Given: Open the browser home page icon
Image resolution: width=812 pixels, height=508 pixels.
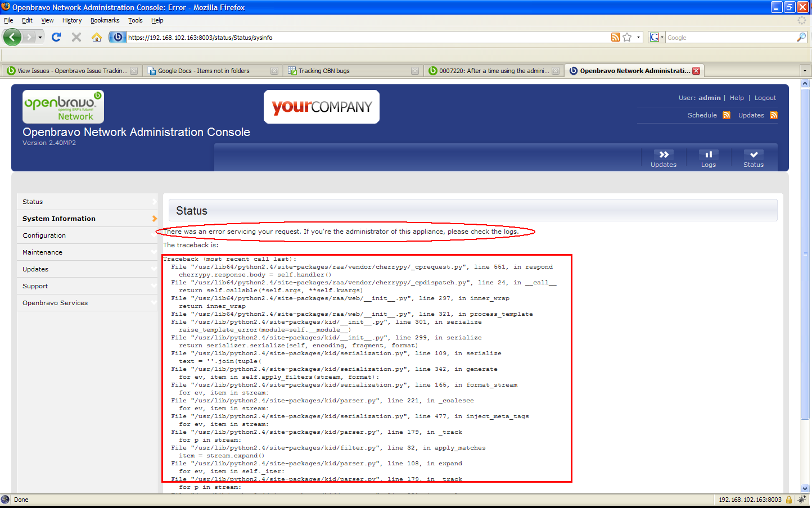Looking at the screenshot, I should point(97,37).
